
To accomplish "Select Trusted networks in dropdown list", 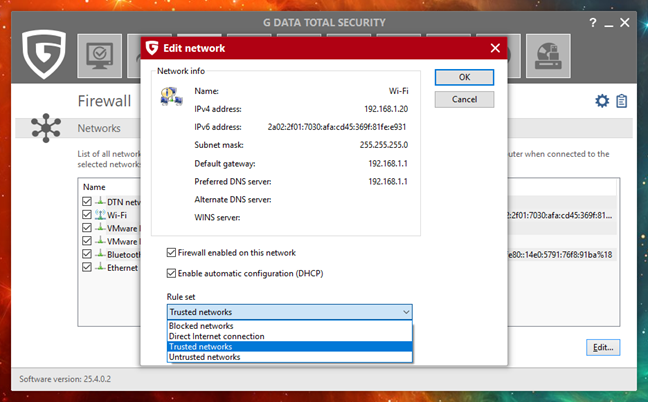I will [x=290, y=346].
